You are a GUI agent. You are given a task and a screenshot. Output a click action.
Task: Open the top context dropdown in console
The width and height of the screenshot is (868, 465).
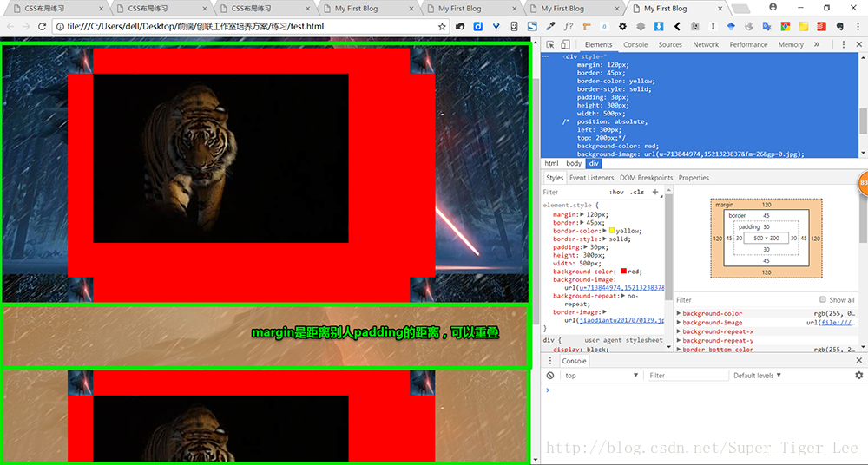tap(602, 376)
